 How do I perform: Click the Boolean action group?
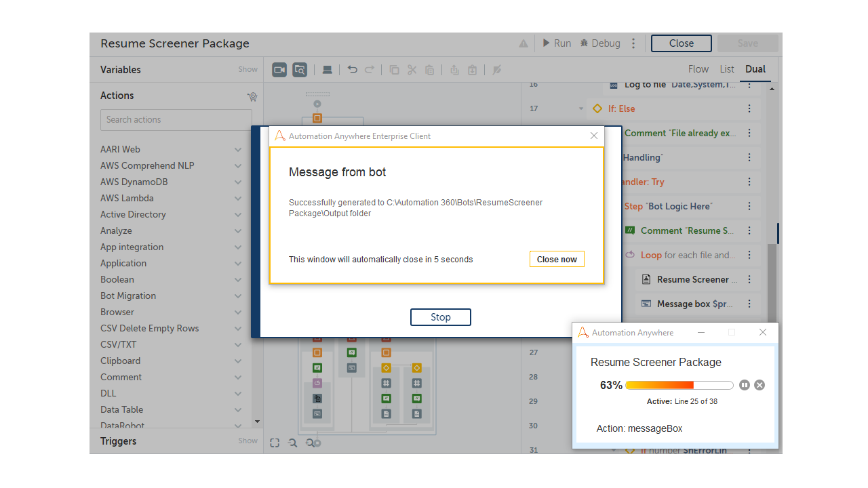pyautogui.click(x=171, y=279)
